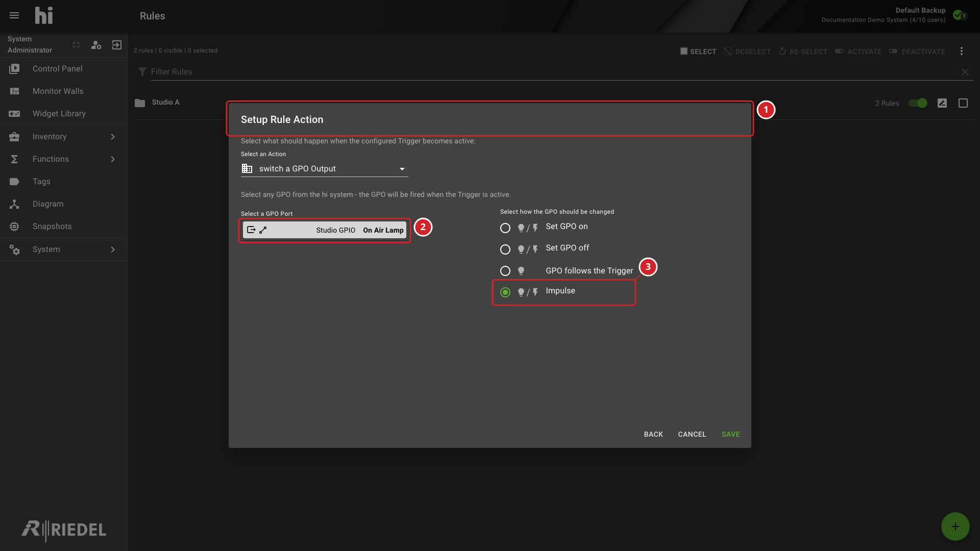Click the Studio A folder icon
The image size is (980, 551).
(140, 103)
